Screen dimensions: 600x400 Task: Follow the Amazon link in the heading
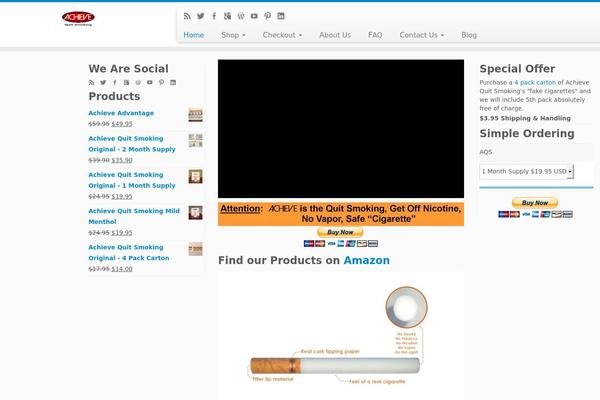(367, 260)
